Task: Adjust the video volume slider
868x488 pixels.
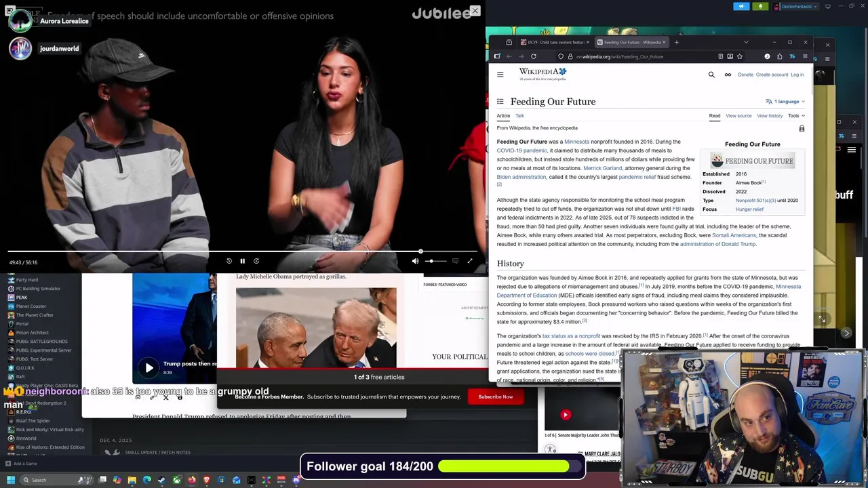Action: pos(435,261)
